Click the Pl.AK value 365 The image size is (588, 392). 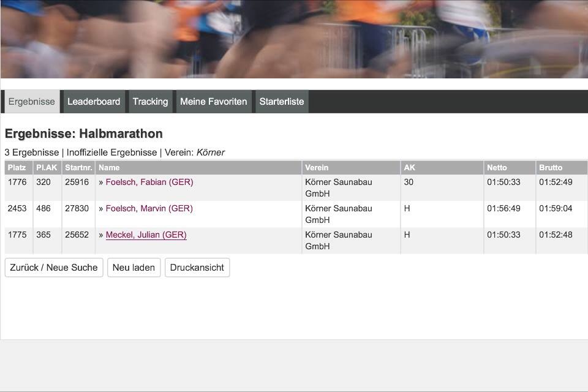[43, 235]
